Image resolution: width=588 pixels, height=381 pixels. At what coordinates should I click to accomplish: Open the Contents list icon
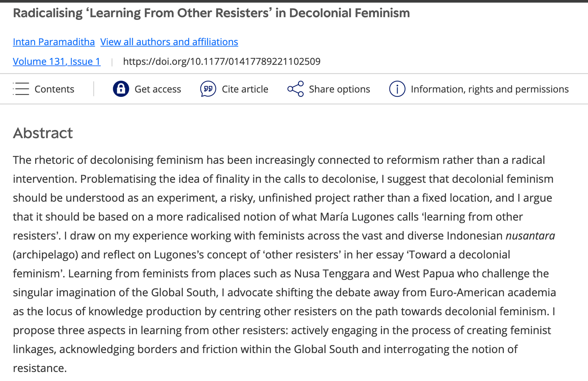21,89
